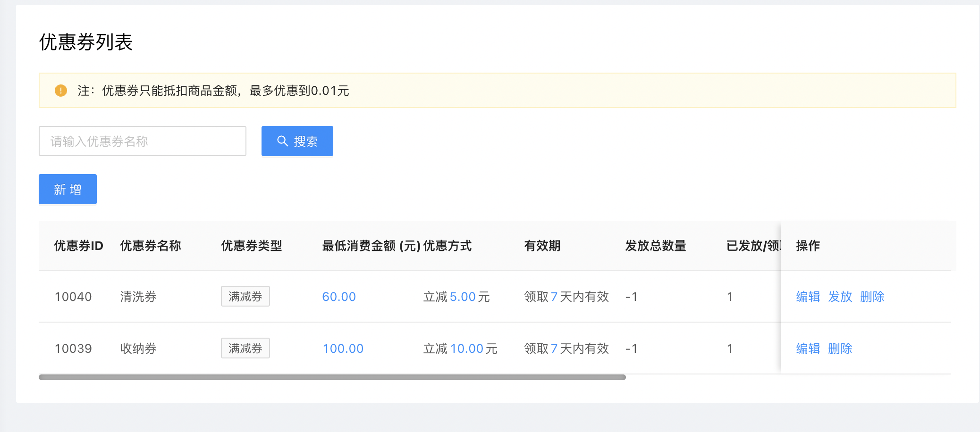Edit the 收纳券 coupon row
980x432 pixels.
[x=808, y=349]
